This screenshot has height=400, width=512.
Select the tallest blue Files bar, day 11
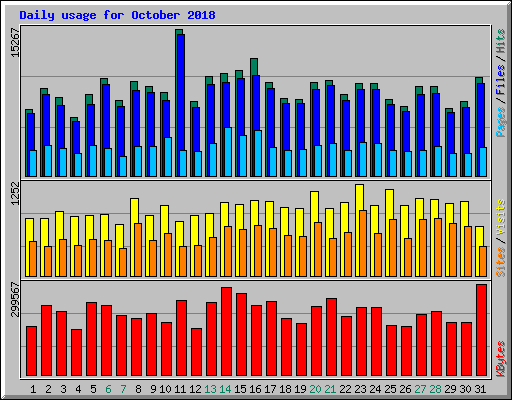pos(181,92)
